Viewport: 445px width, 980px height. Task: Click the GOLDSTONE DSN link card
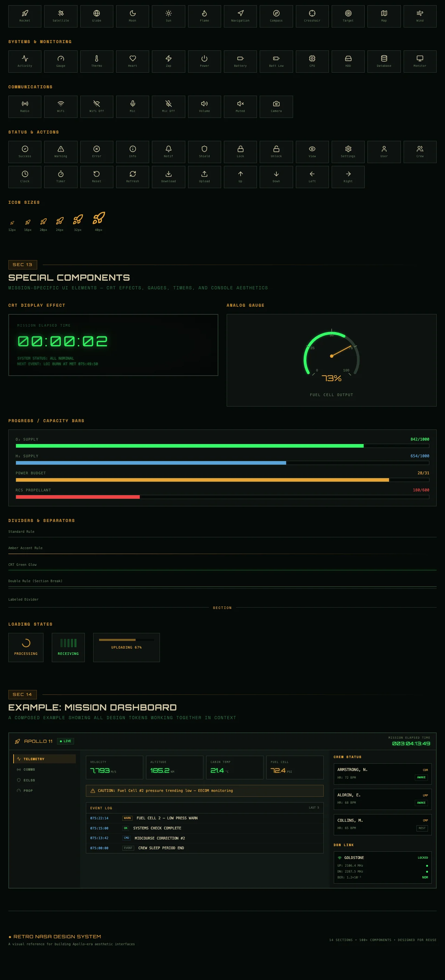coord(383,867)
